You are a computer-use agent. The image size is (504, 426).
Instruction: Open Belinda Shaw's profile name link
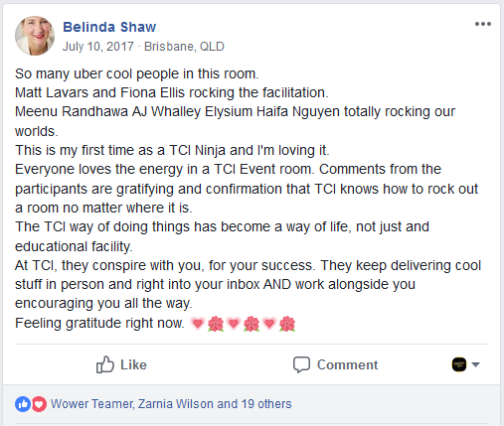click(x=109, y=27)
